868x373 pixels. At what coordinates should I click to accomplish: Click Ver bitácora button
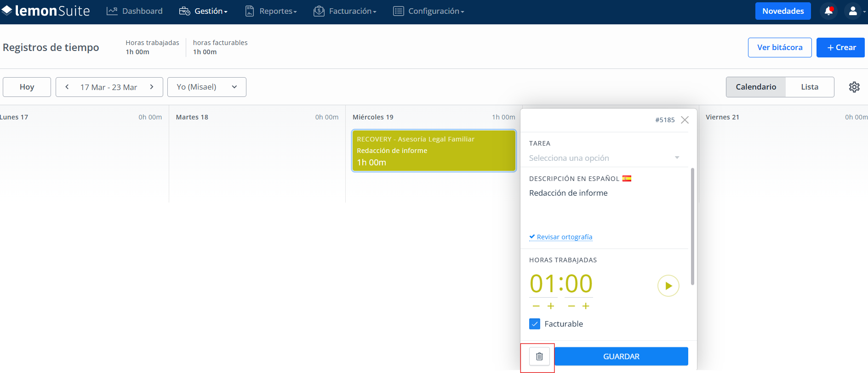coord(780,47)
